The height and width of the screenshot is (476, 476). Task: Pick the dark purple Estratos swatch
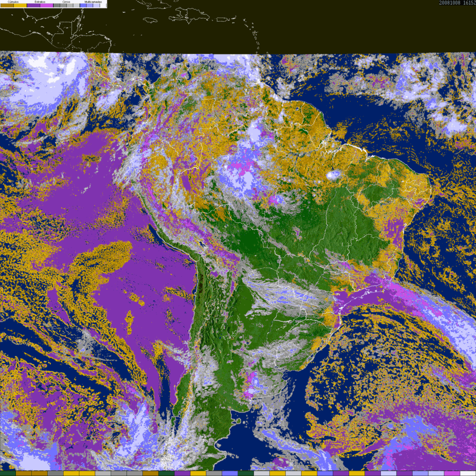click(33, 5)
